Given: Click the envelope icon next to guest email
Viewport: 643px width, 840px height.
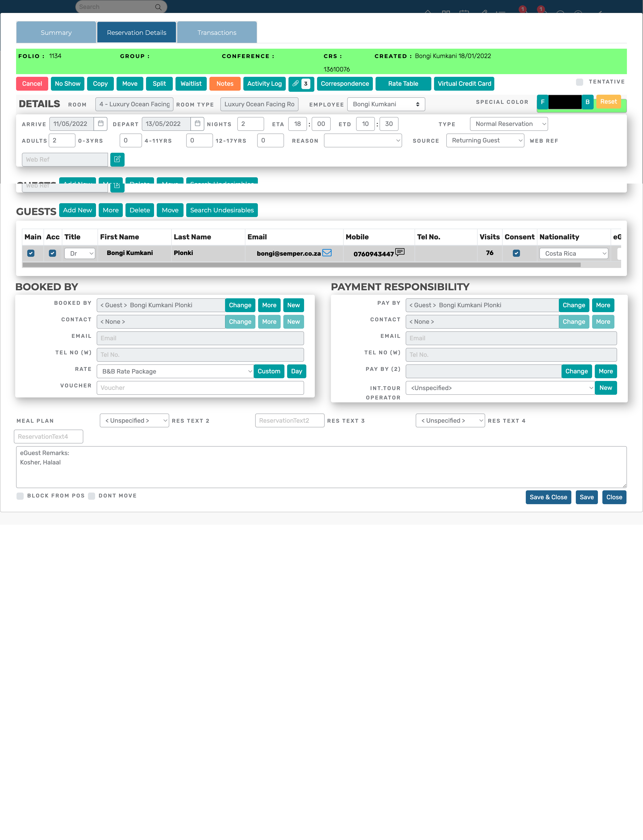Looking at the screenshot, I should (x=327, y=253).
